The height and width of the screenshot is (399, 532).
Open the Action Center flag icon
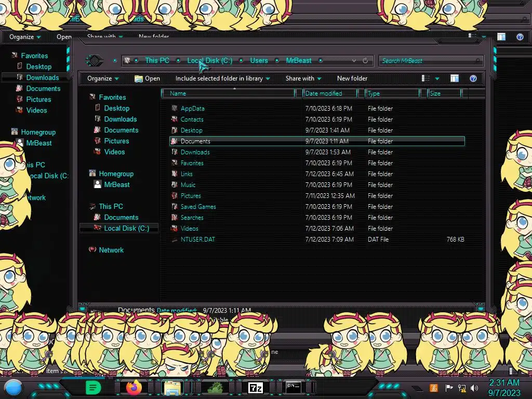(x=449, y=388)
